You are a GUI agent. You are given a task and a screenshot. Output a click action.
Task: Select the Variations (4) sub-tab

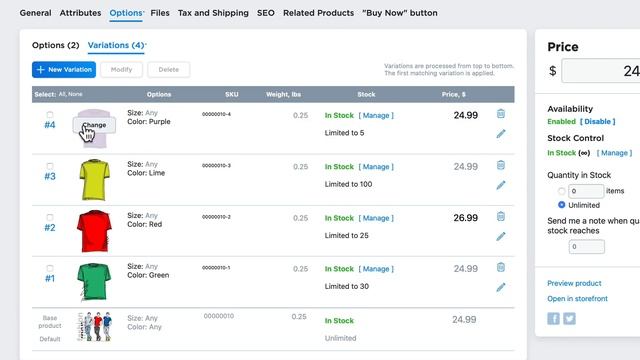pyautogui.click(x=116, y=45)
